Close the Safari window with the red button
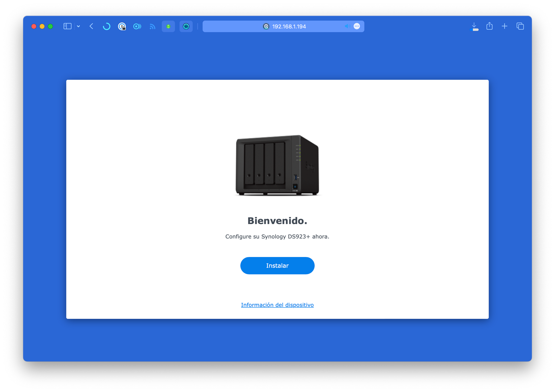Image resolution: width=555 pixels, height=392 pixels. tap(34, 26)
